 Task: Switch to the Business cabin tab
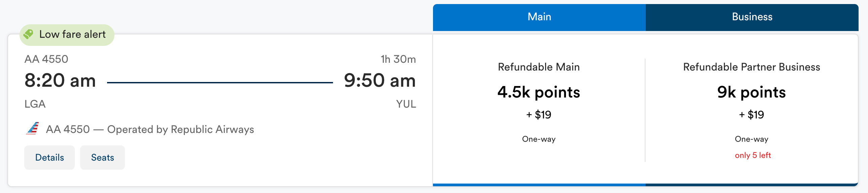tap(752, 17)
